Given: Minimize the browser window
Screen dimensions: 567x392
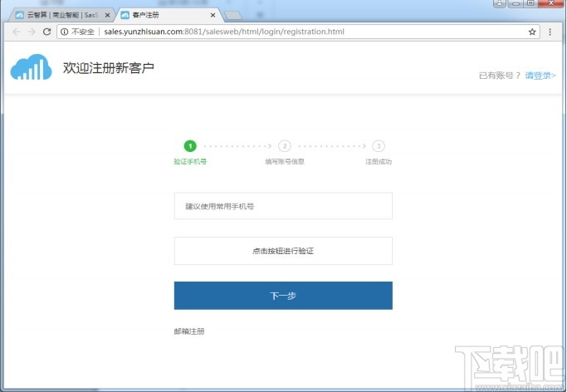Looking at the screenshot, I should pos(516,3).
